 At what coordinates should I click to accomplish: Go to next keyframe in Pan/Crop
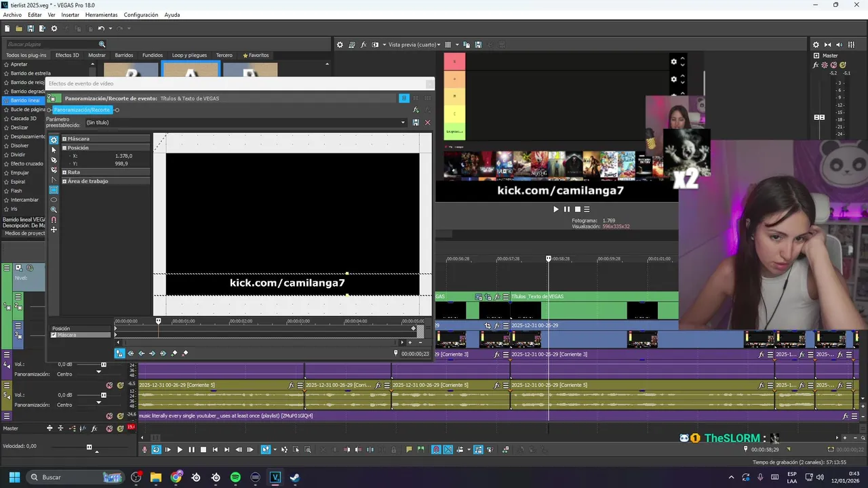152,353
